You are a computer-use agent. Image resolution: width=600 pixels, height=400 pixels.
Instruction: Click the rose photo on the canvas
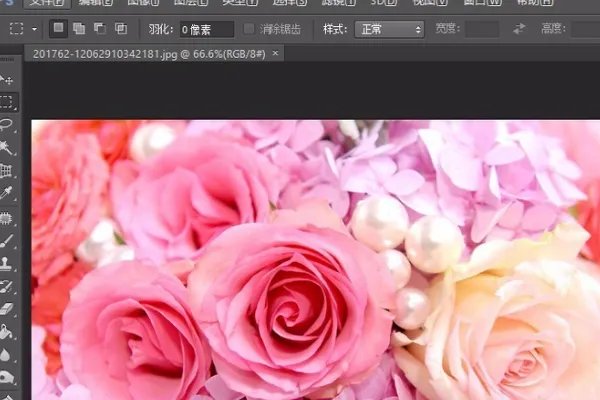coord(315,260)
